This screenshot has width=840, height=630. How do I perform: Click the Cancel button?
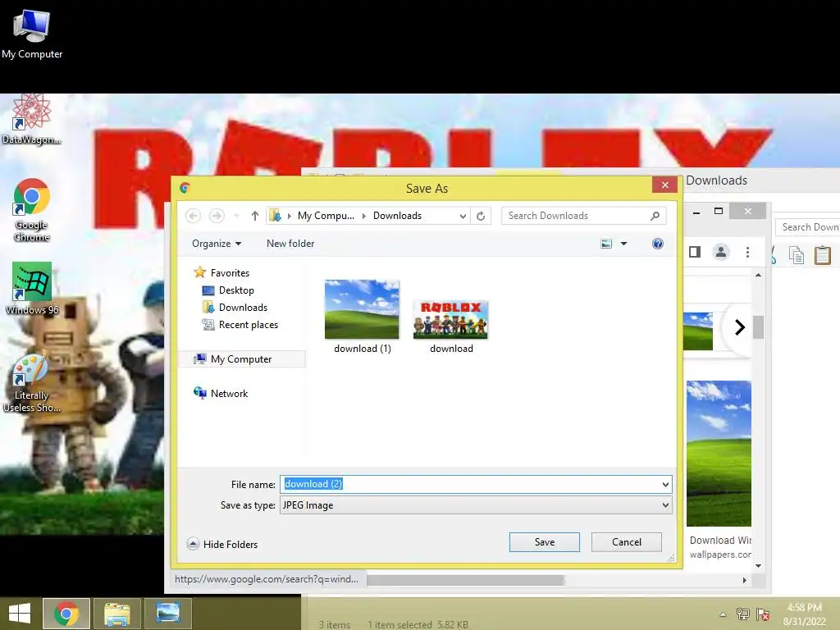click(x=626, y=542)
